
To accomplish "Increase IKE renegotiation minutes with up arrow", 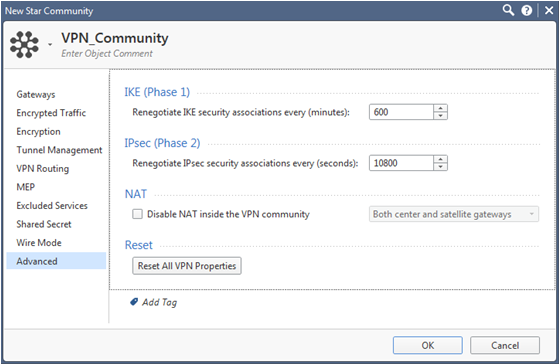I will coord(441,108).
